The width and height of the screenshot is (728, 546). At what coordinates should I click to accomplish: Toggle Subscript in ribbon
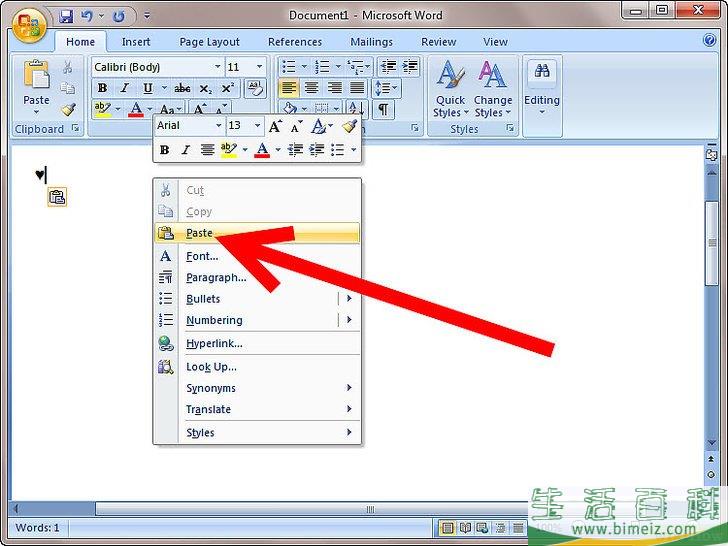click(205, 88)
